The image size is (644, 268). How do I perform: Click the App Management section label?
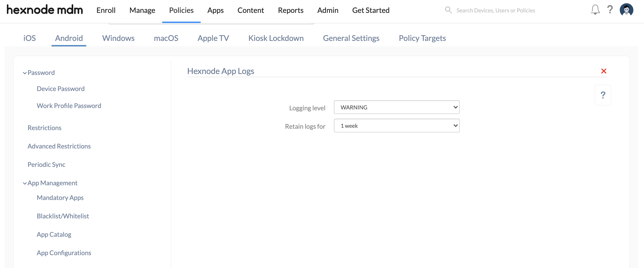pyautogui.click(x=52, y=183)
